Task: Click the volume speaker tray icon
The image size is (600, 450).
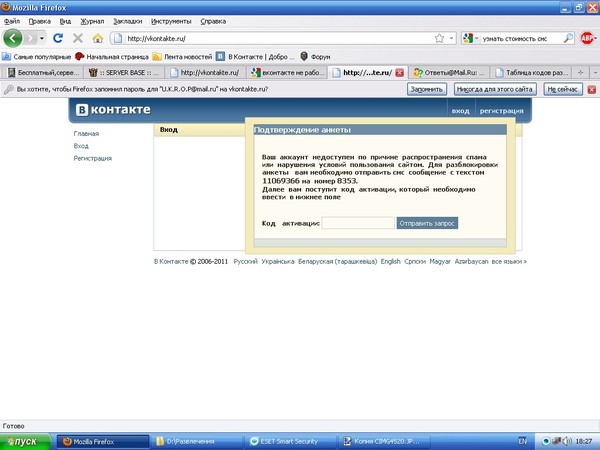Action: point(567,442)
